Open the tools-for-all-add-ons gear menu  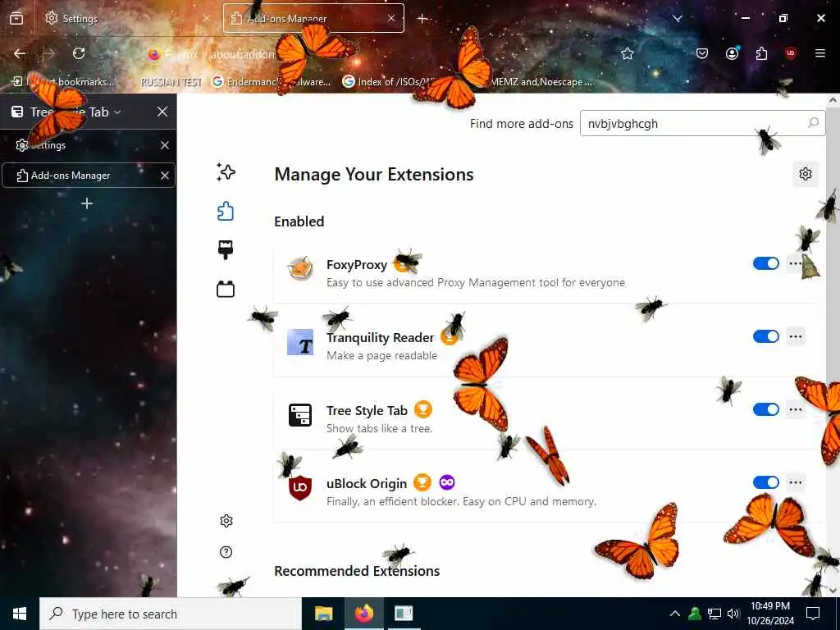click(x=806, y=174)
